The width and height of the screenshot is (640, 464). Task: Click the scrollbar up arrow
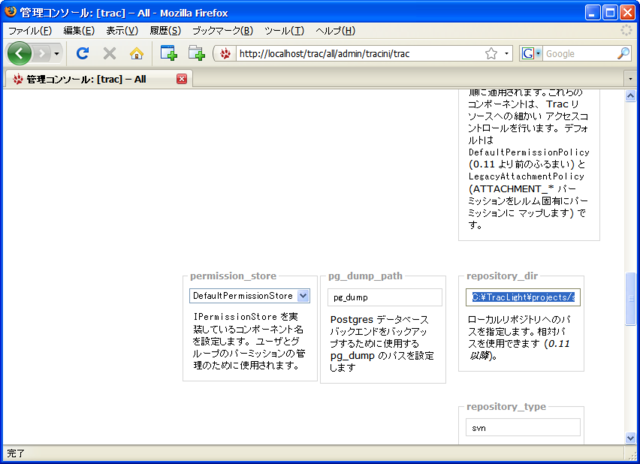tap(630, 96)
